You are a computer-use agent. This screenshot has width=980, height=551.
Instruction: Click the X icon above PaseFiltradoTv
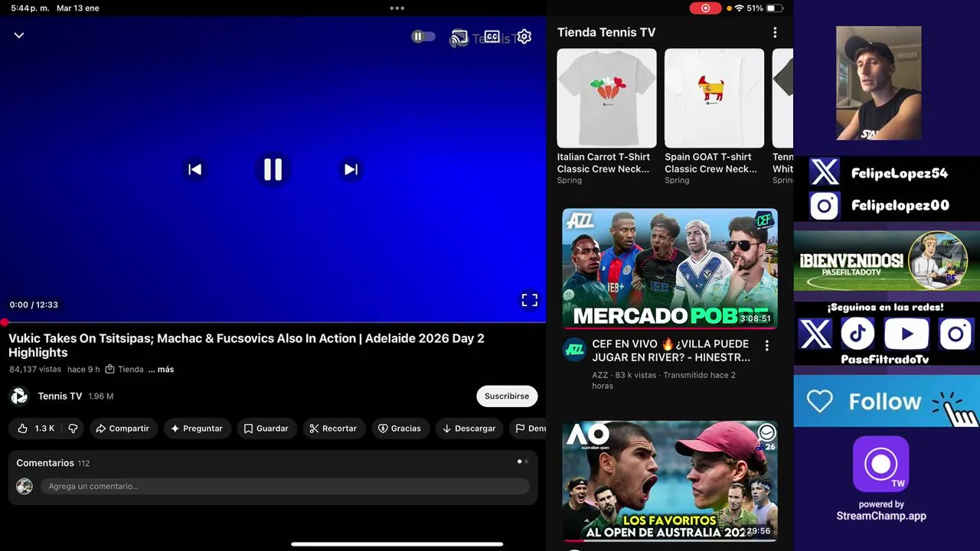pos(815,334)
